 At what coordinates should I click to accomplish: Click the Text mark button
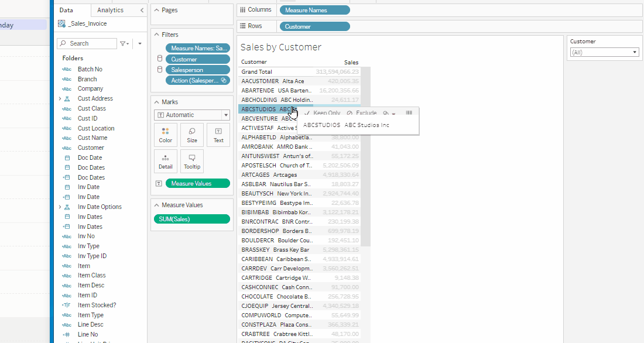218,135
